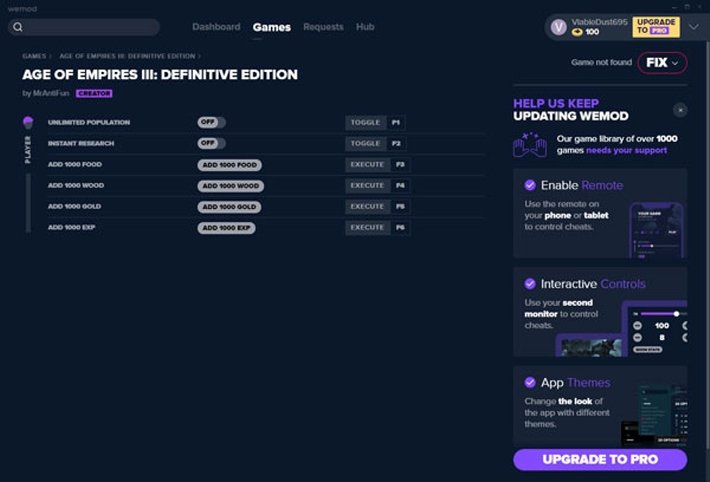The image size is (710, 482).
Task: Toggle Instant Research cheat on
Action: point(211,143)
